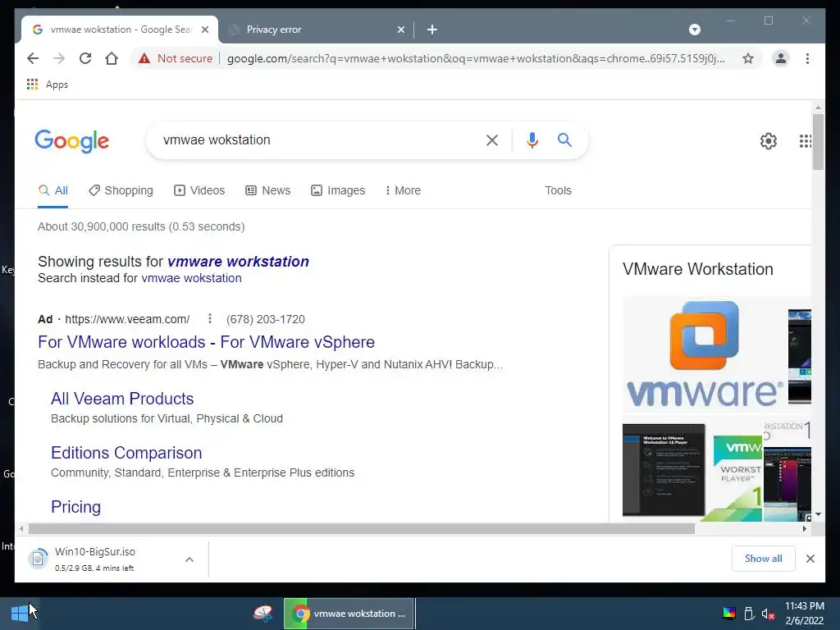Viewport: 840px width, 630px height.
Task: Clear the search box text
Action: 492,140
